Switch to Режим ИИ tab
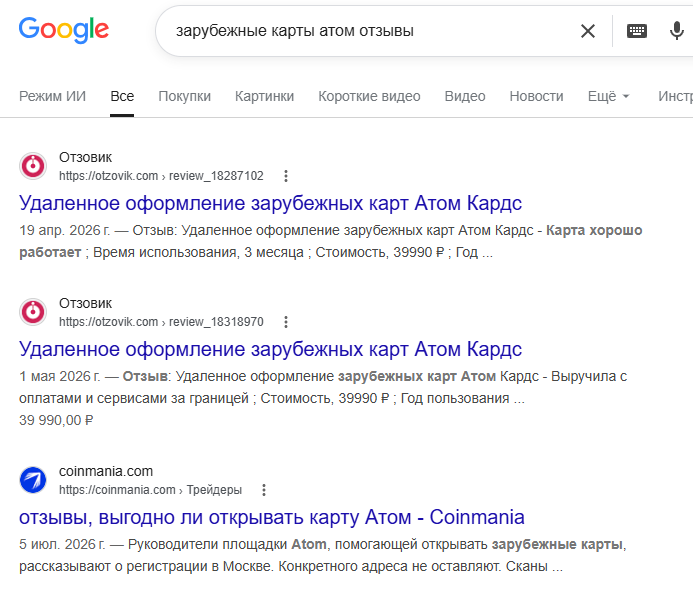The image size is (693, 589). point(53,96)
